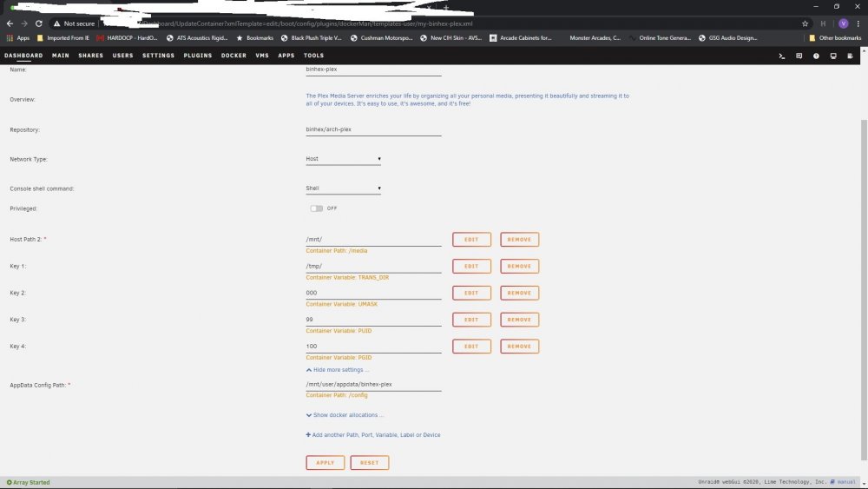
Task: Click Add another Path, Port, Variable link
Action: (x=373, y=435)
